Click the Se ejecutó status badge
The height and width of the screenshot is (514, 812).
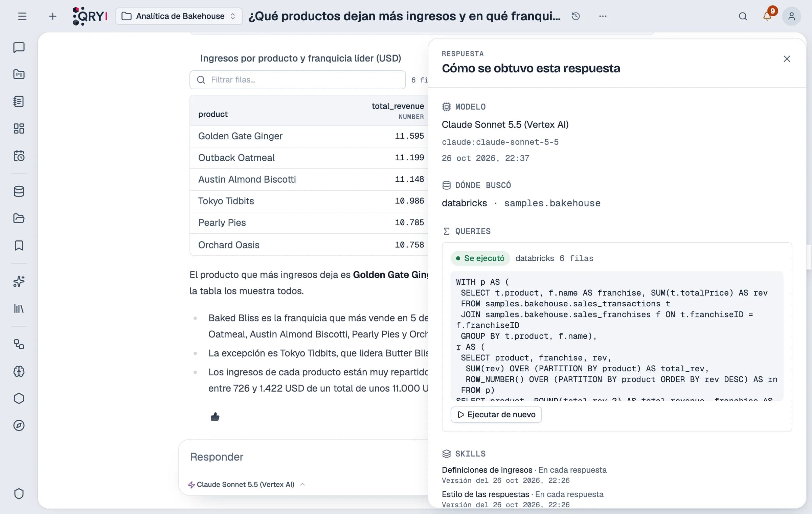tap(480, 258)
